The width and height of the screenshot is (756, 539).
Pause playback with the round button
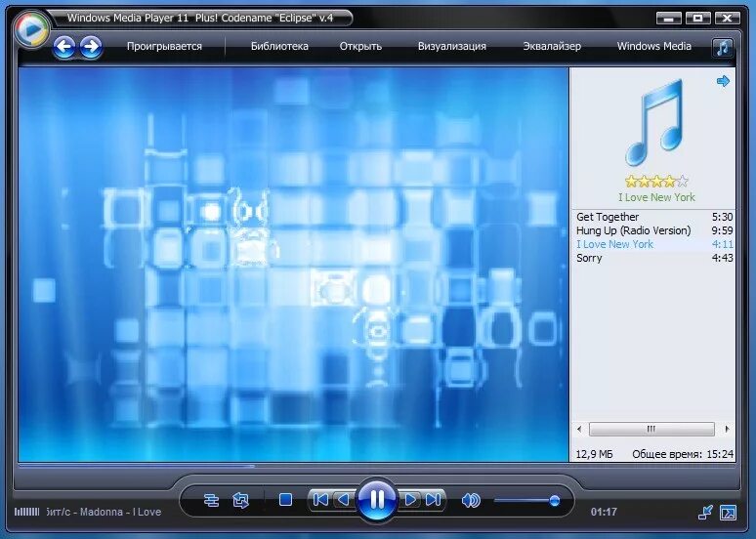click(377, 500)
